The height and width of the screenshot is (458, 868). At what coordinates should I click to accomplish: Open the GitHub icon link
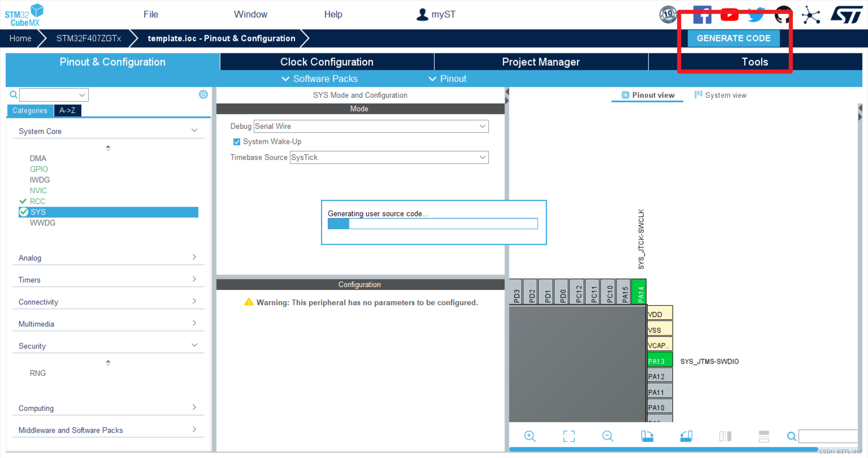(x=783, y=15)
